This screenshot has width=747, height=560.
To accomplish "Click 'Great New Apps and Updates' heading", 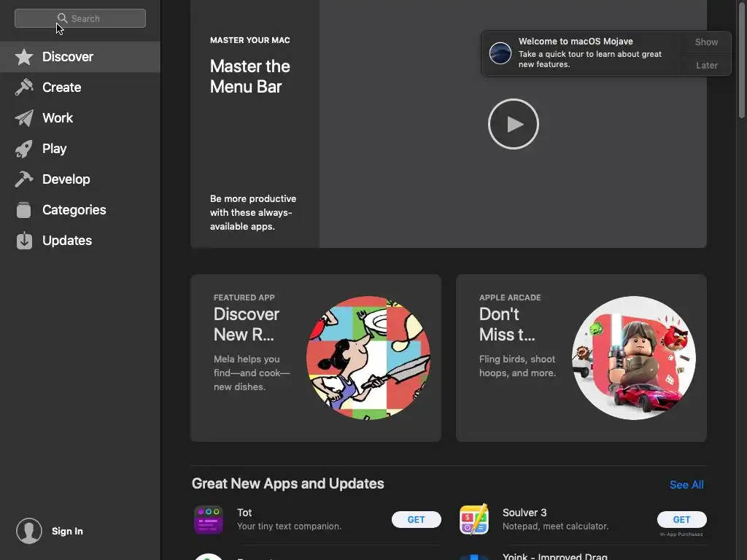I will pyautogui.click(x=287, y=483).
